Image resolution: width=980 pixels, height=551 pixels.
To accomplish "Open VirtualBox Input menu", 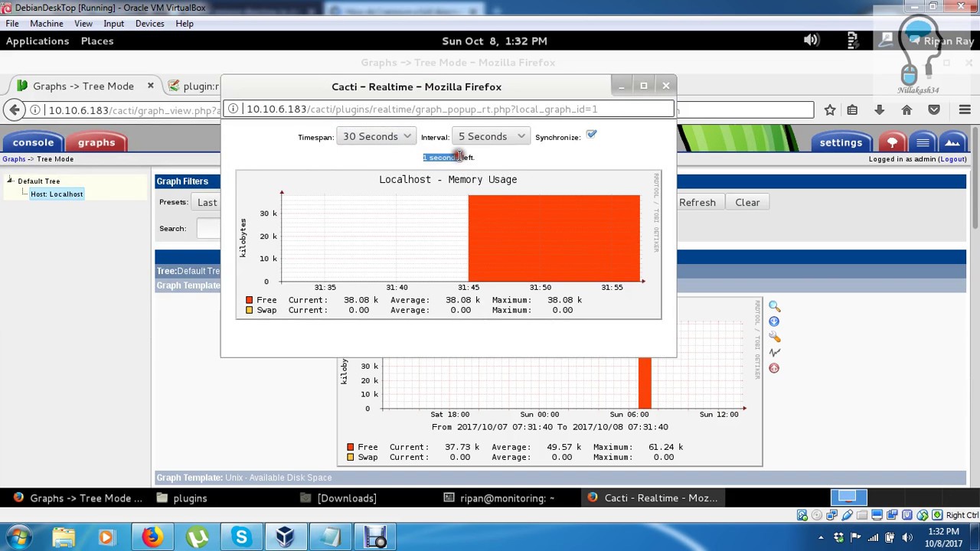I will (x=114, y=24).
